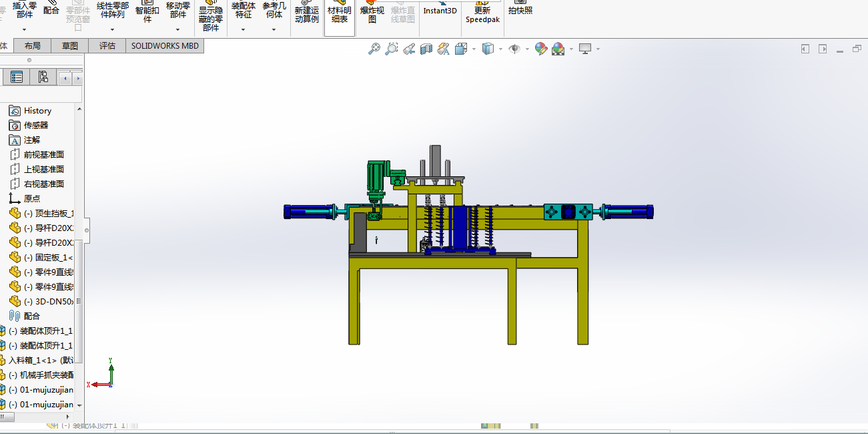The image size is (868, 434).
Task: Select the 配合 mates folder in tree
Action: (31, 316)
